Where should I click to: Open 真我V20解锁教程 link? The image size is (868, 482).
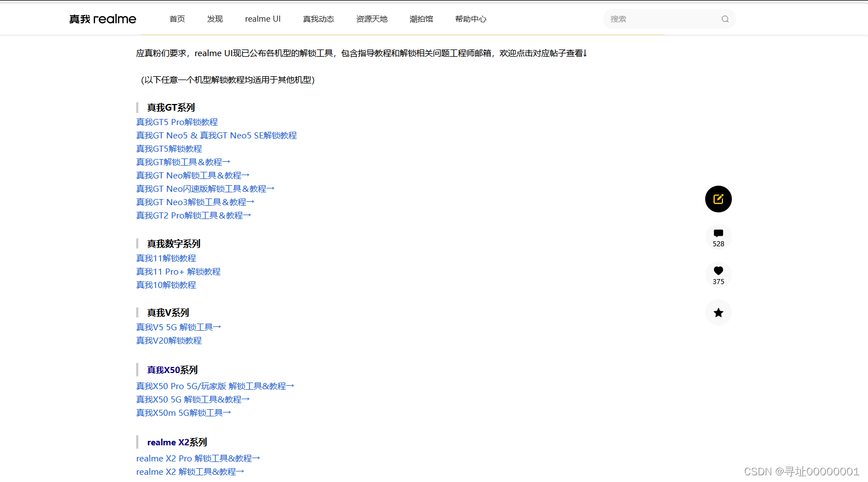tap(169, 341)
